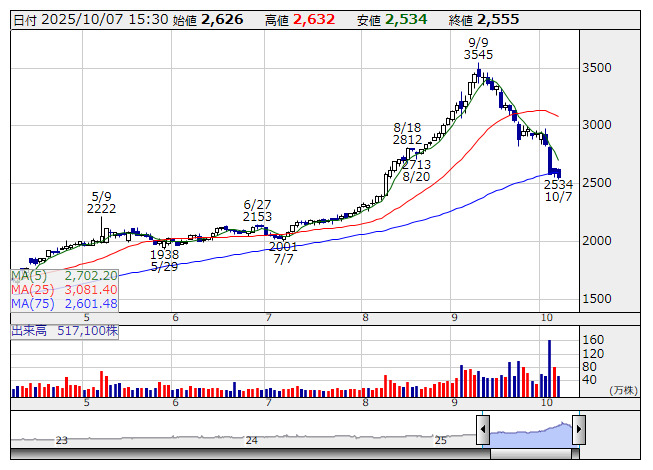Image resolution: width=653 pixels, height=470 pixels.
Task: Click the left range slider arrow handle
Action: pos(483,429)
